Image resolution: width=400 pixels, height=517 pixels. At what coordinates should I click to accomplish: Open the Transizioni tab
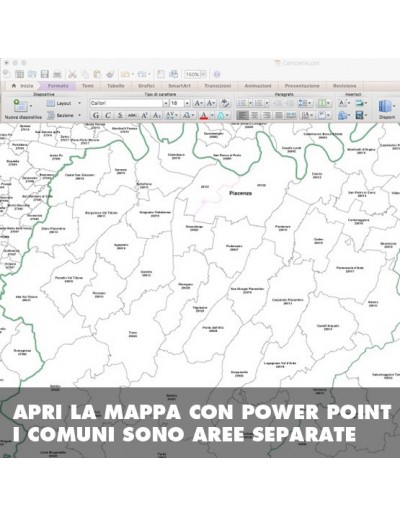(217, 86)
